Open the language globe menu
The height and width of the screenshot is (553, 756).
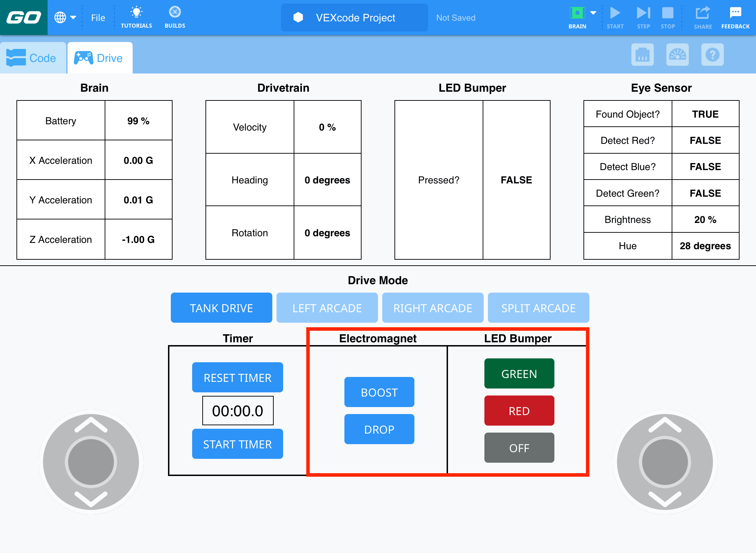pos(65,17)
